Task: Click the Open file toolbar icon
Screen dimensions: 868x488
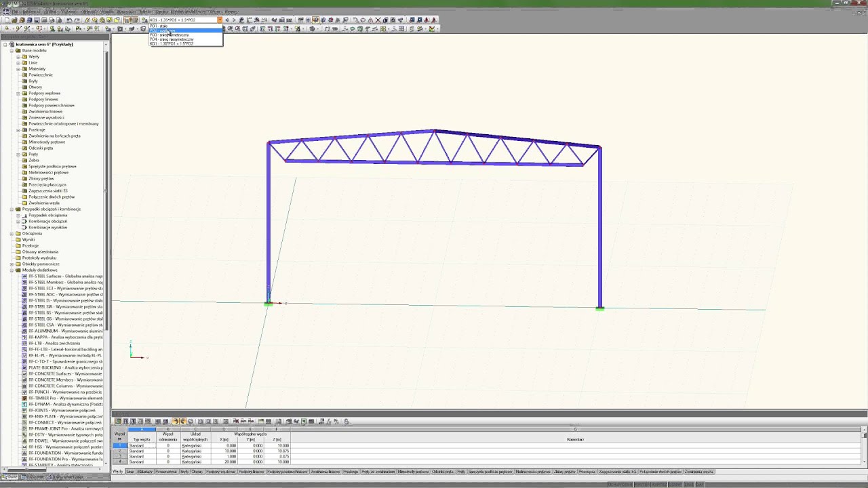Action: 14,20
